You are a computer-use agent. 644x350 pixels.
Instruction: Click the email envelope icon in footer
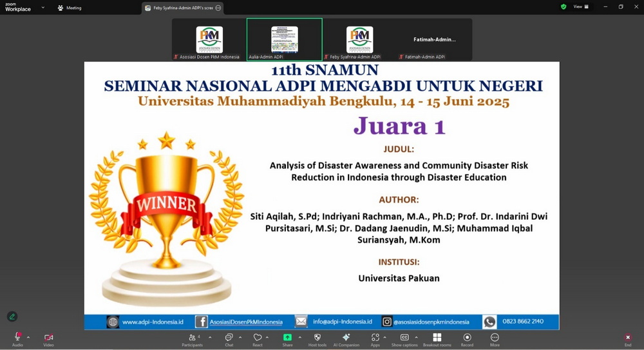[301, 321]
